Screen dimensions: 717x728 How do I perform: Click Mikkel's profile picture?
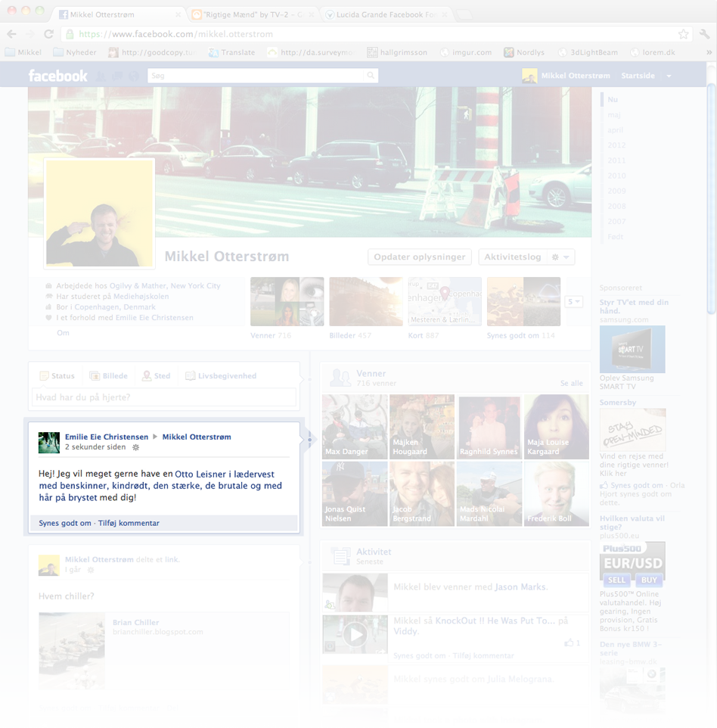[x=99, y=213]
